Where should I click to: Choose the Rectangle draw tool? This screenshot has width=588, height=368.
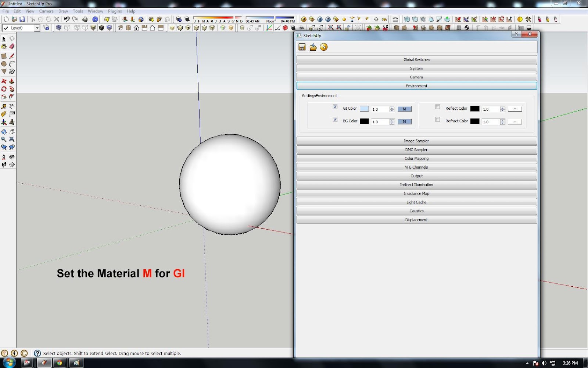pos(4,56)
